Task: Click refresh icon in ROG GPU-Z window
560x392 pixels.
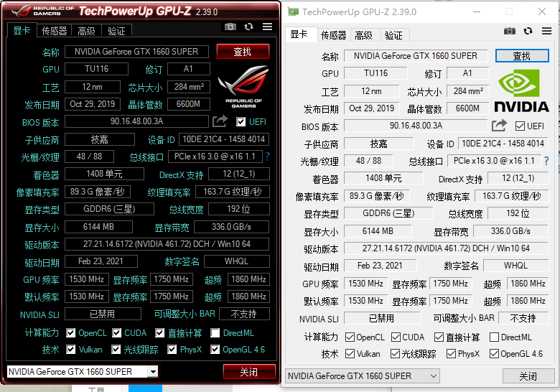Action: tap(248, 27)
